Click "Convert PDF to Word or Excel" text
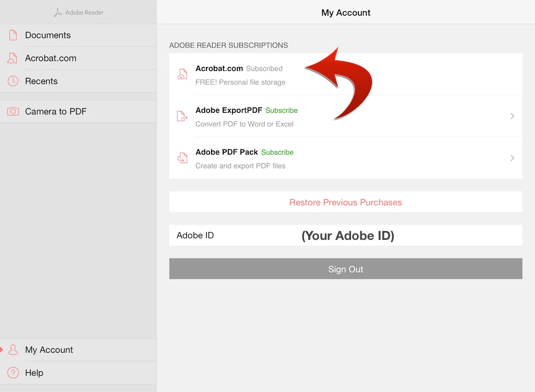The height and width of the screenshot is (392, 535). (x=245, y=124)
